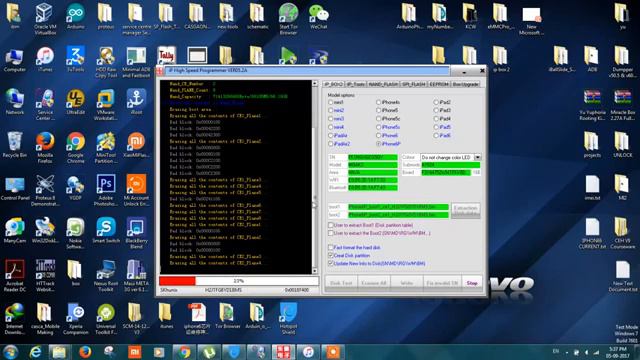Open the Arduino desktop shortcut
Viewport: 640px width, 360px height.
76,16
